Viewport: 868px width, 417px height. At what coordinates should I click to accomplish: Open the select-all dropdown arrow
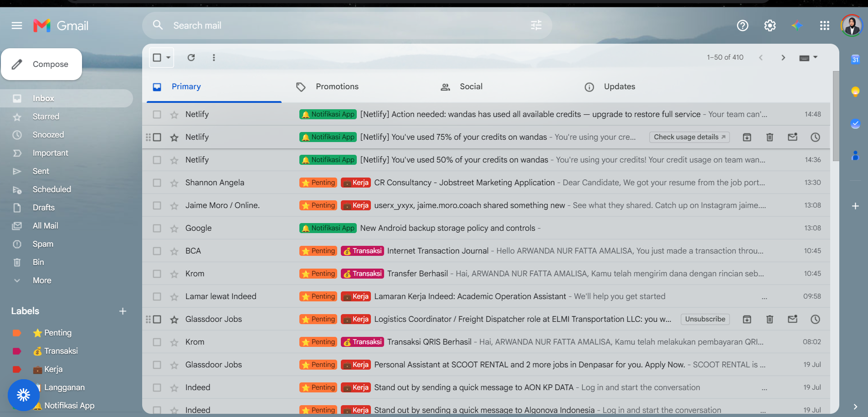pos(169,57)
